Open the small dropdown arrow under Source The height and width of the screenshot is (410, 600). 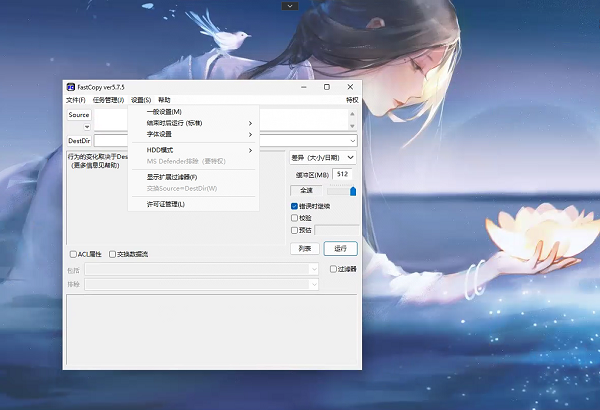click(x=87, y=127)
